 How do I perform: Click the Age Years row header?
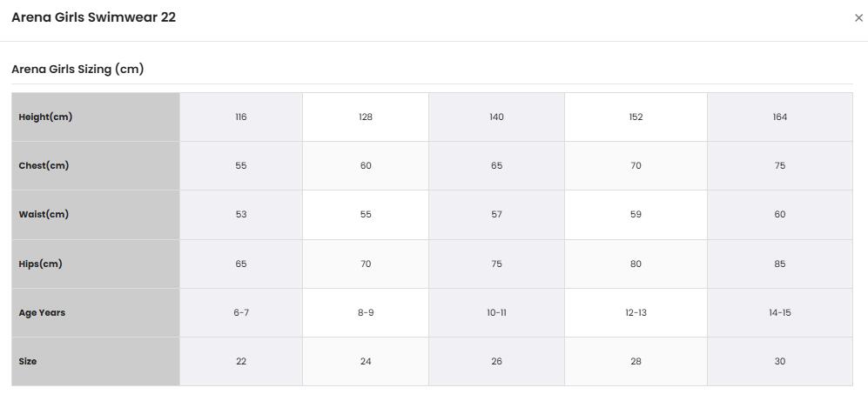(x=96, y=312)
